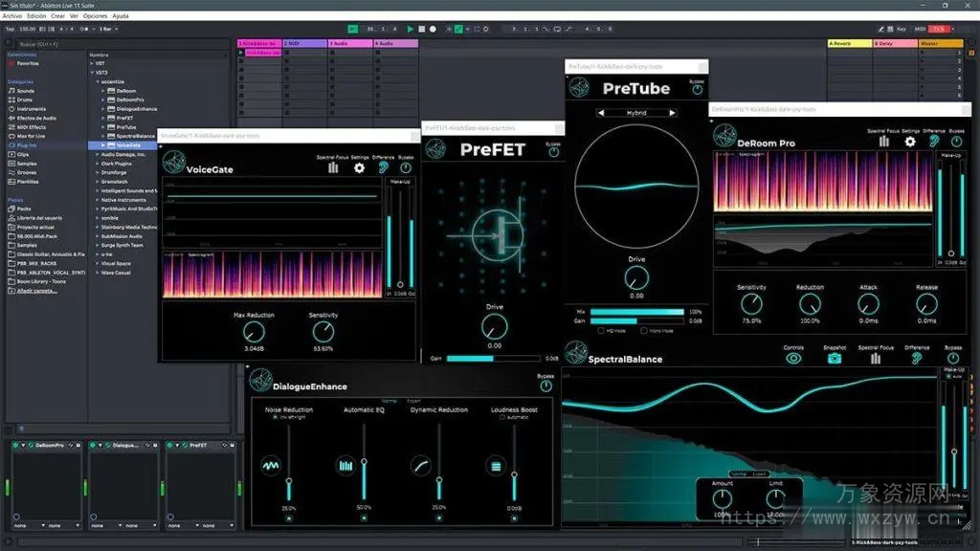Enable HQ Mode in PreTube

(x=601, y=330)
